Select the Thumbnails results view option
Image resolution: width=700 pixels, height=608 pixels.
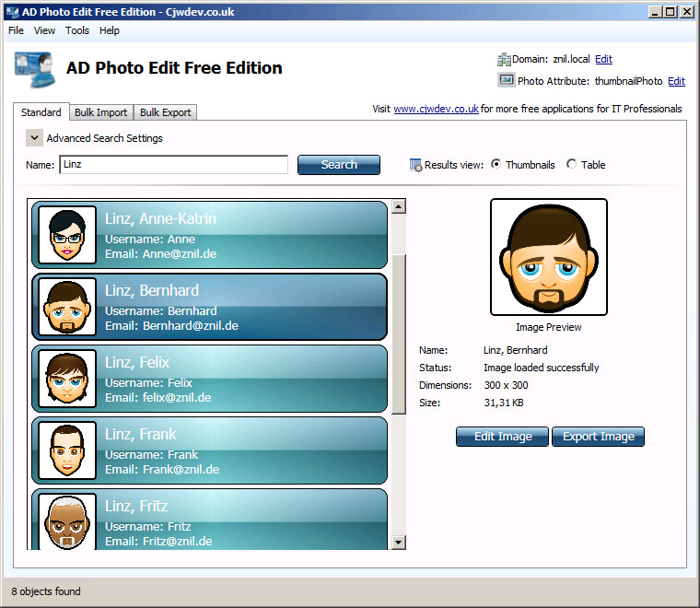pos(496,165)
